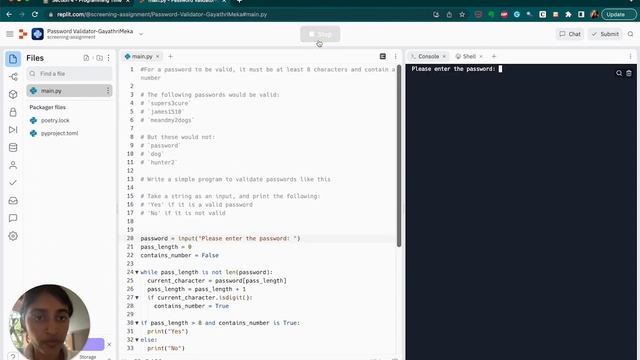
Task: Collapse the while loop at line 24
Action: [x=137, y=272]
